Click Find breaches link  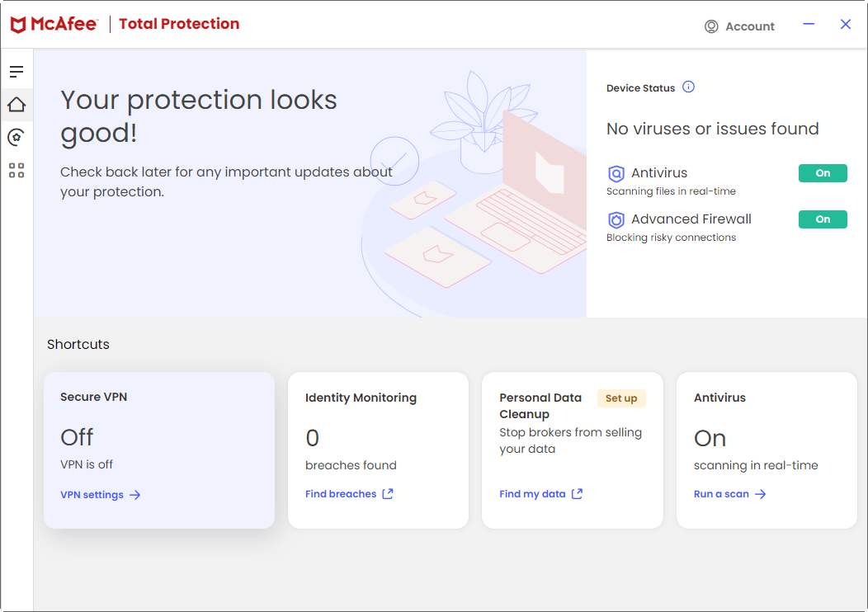click(348, 494)
